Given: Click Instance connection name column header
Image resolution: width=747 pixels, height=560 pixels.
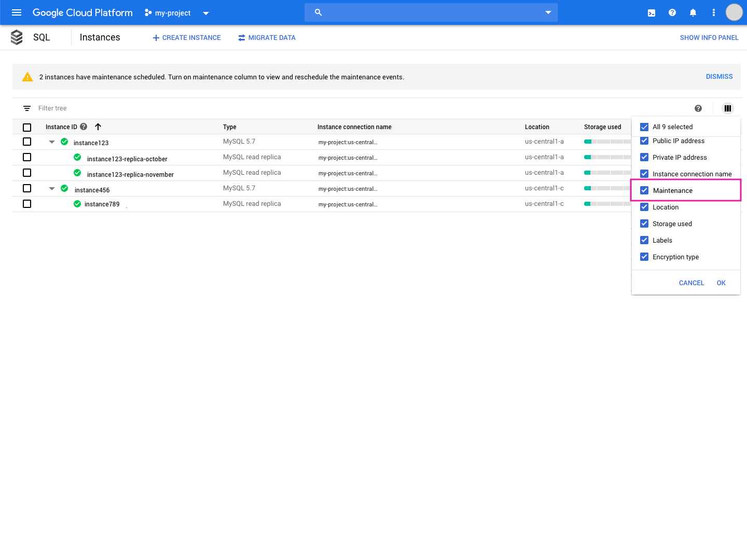Looking at the screenshot, I should (x=354, y=127).
